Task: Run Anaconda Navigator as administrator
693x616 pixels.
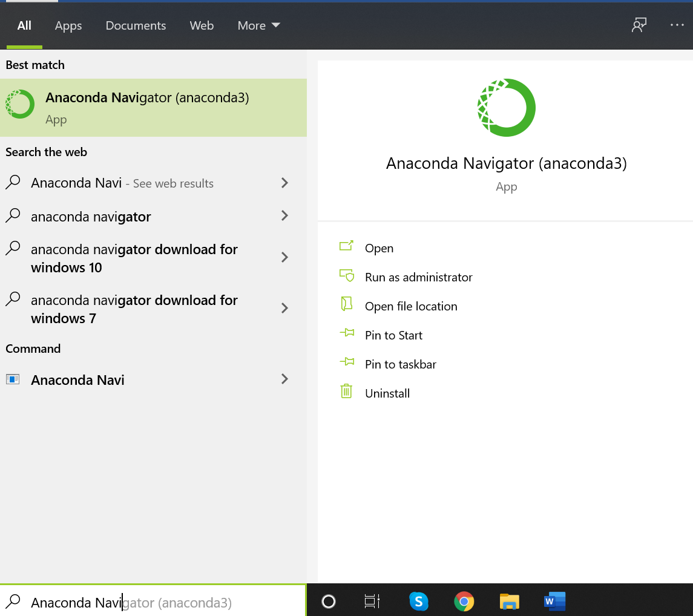Action: pos(418,277)
